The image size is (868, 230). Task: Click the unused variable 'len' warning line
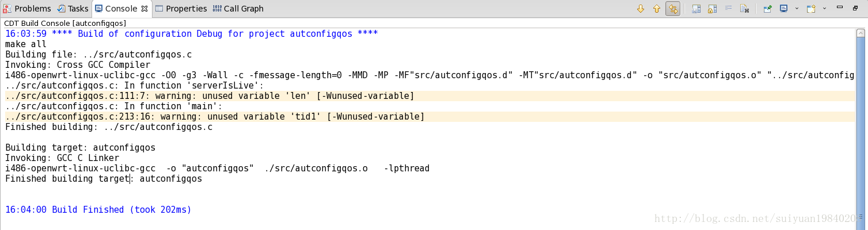pos(210,95)
